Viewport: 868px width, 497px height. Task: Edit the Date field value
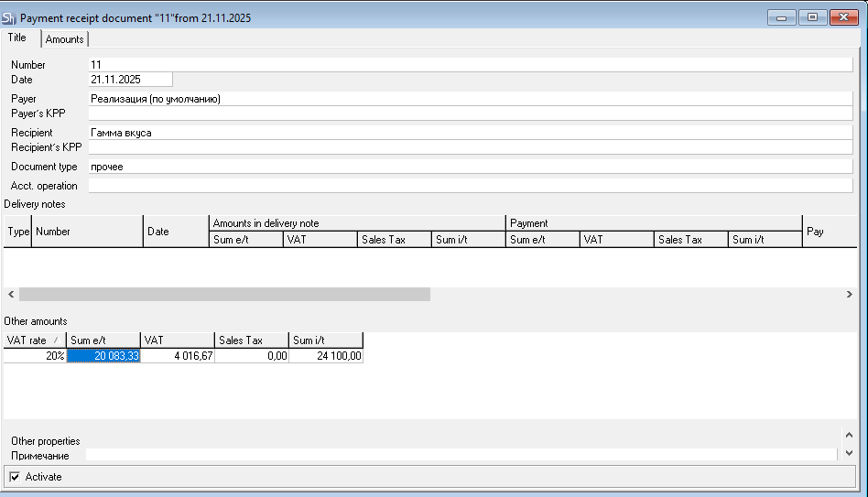click(x=130, y=81)
